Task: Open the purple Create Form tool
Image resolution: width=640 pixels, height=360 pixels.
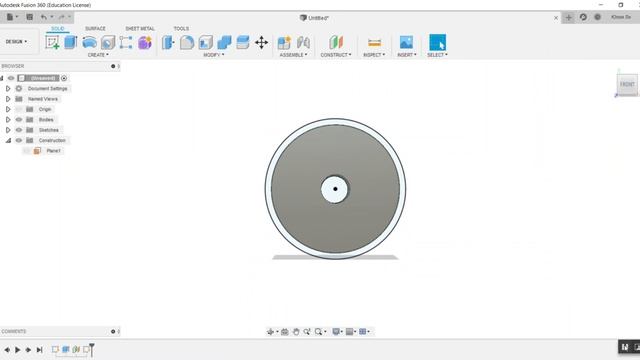Action: [x=144, y=42]
